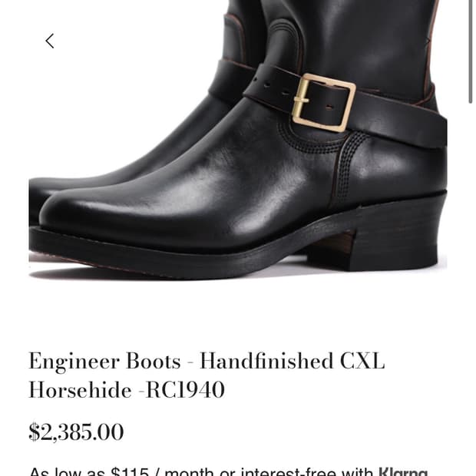Click the 'interest-free' financing text
Screen dimensions: 476x476
(x=289, y=472)
